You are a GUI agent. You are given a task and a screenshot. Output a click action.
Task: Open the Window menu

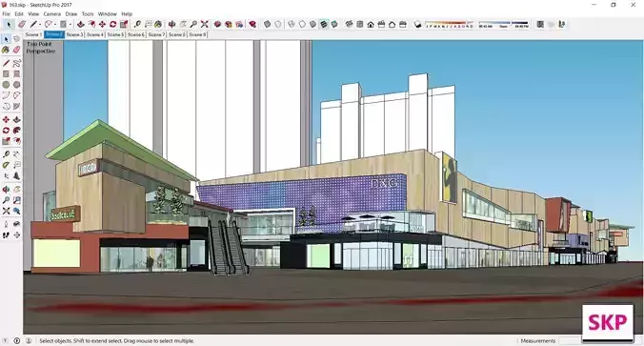(x=108, y=14)
